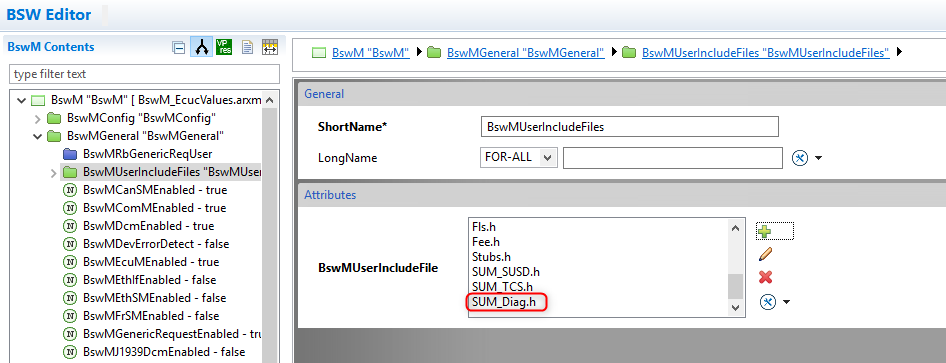Click the Collapse All icon in BswM Contents
946x363 pixels.
click(179, 47)
